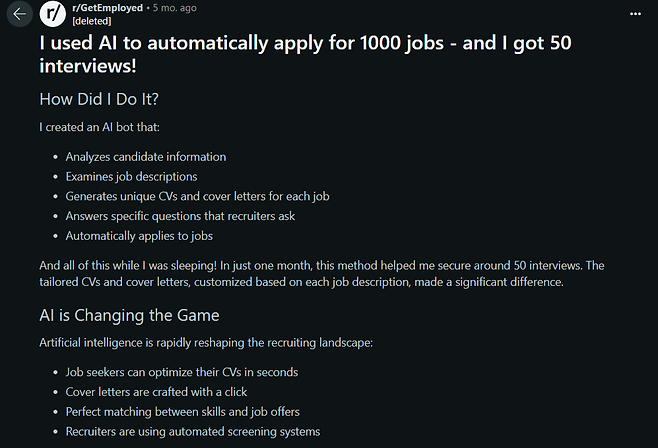Click the r/ subreddit avatar icon
This screenshot has height=448, width=658.
53,14
